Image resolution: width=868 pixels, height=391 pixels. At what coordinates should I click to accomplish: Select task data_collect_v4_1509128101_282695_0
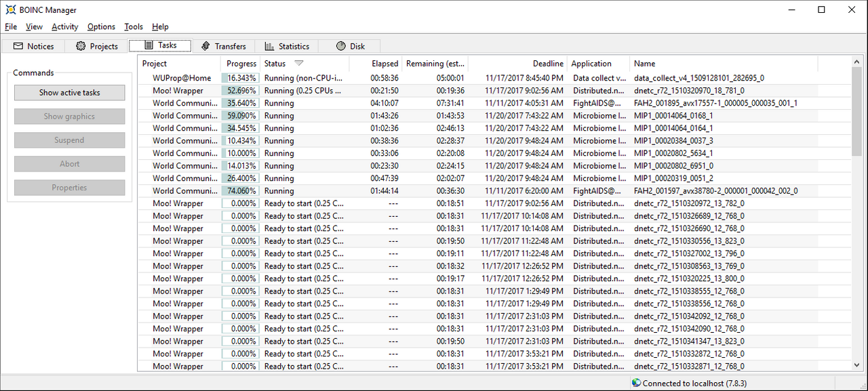698,78
